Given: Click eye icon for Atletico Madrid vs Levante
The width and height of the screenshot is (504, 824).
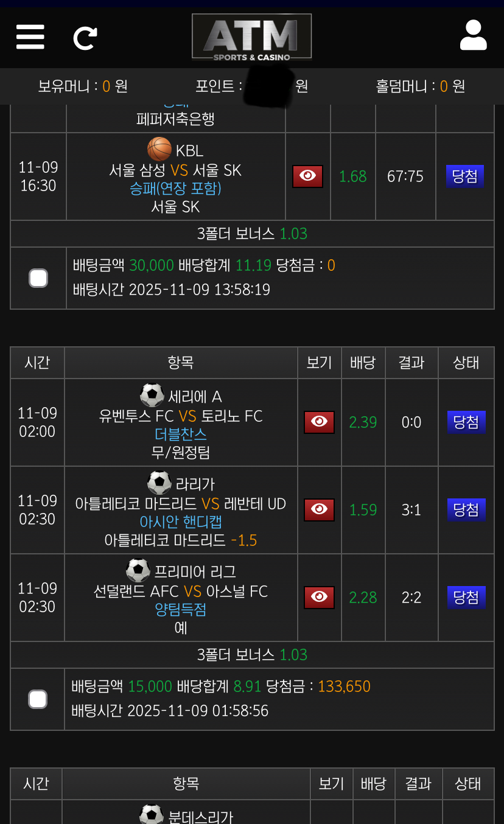Looking at the screenshot, I should point(319,509).
